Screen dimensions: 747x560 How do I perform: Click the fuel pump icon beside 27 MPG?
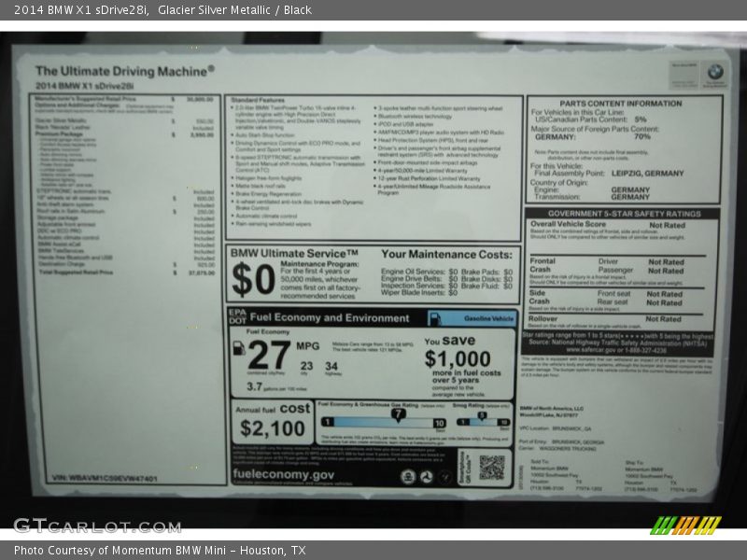(239, 349)
